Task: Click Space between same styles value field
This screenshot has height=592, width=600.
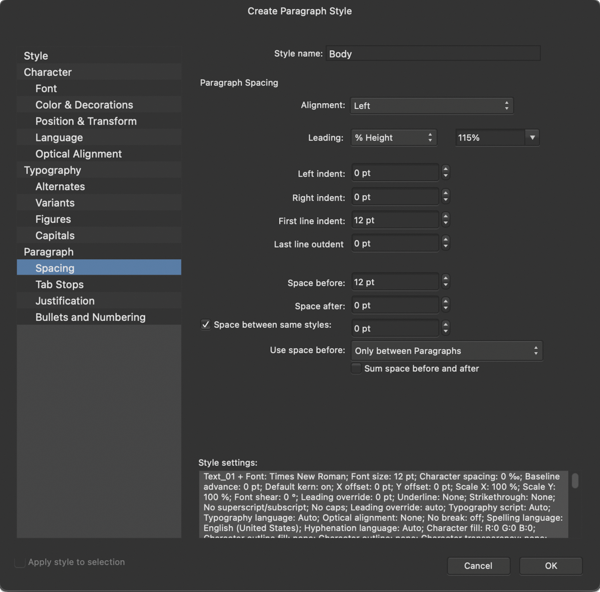Action: pos(395,328)
